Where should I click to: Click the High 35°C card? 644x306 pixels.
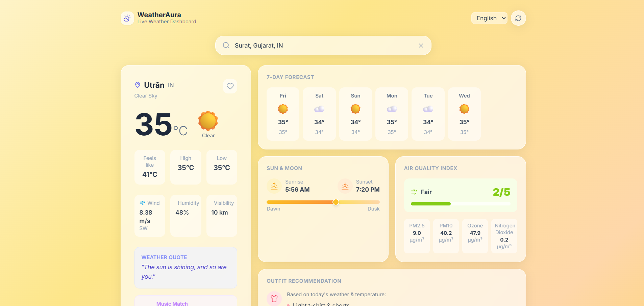[x=186, y=167]
